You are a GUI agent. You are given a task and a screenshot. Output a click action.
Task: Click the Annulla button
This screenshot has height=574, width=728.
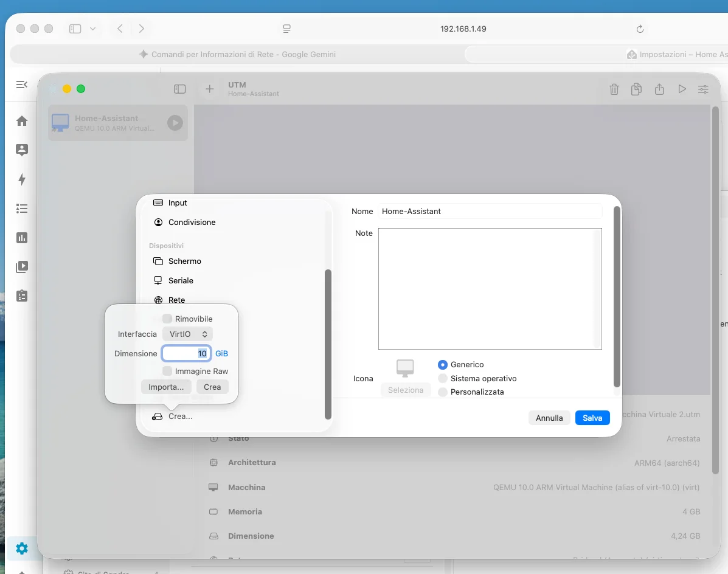549,418
